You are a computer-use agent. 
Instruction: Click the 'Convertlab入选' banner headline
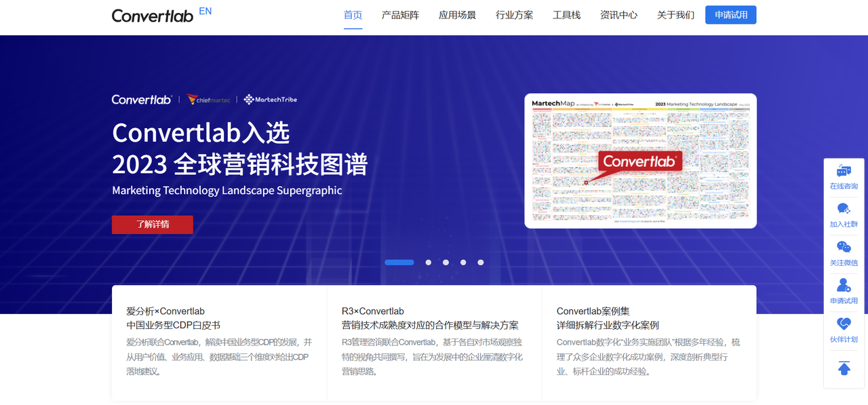[201, 132]
